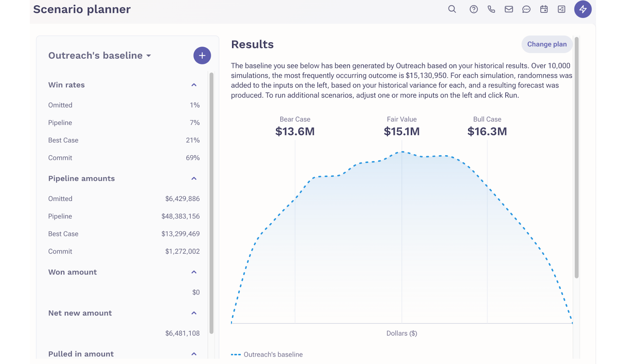Viewport: 626px width, 364px height.
Task: Collapse the Net new amount section
Action: tap(194, 313)
